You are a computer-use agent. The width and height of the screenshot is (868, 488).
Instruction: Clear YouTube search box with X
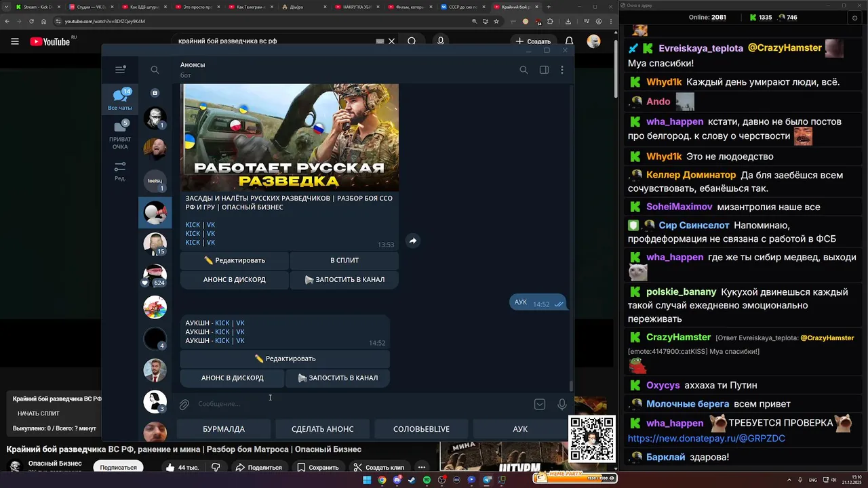click(x=391, y=41)
